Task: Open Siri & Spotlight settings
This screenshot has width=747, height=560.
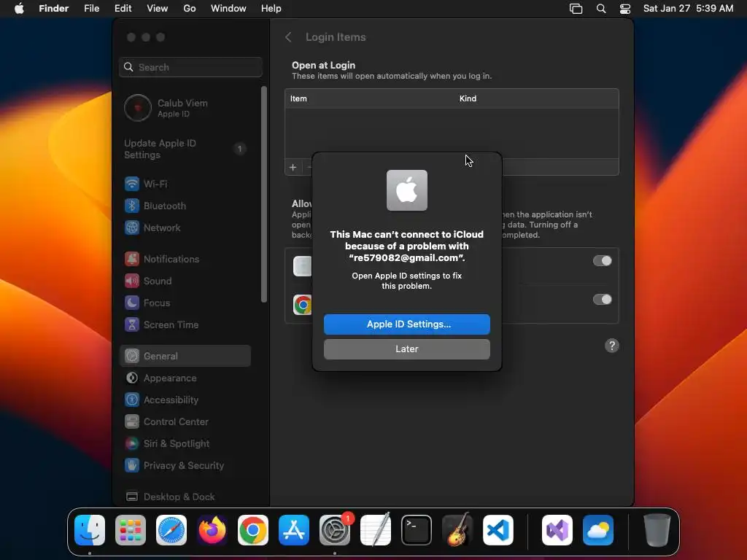Action: (x=185, y=444)
